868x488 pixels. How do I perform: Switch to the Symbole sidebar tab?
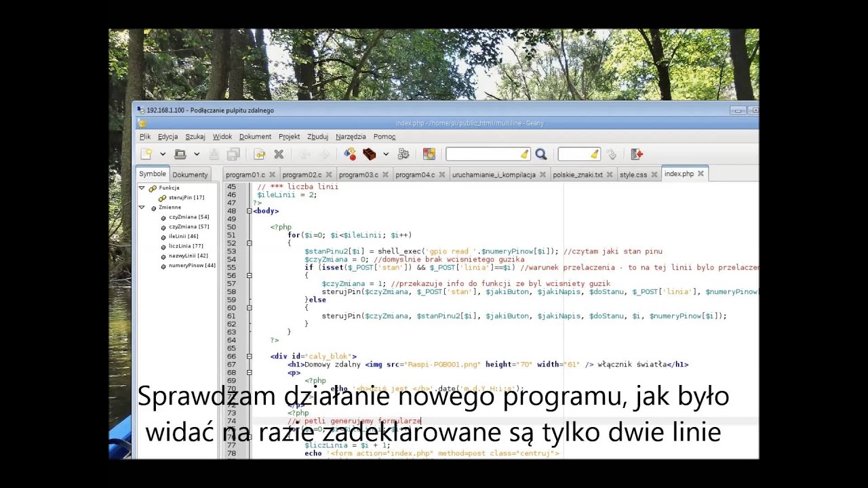coord(153,174)
